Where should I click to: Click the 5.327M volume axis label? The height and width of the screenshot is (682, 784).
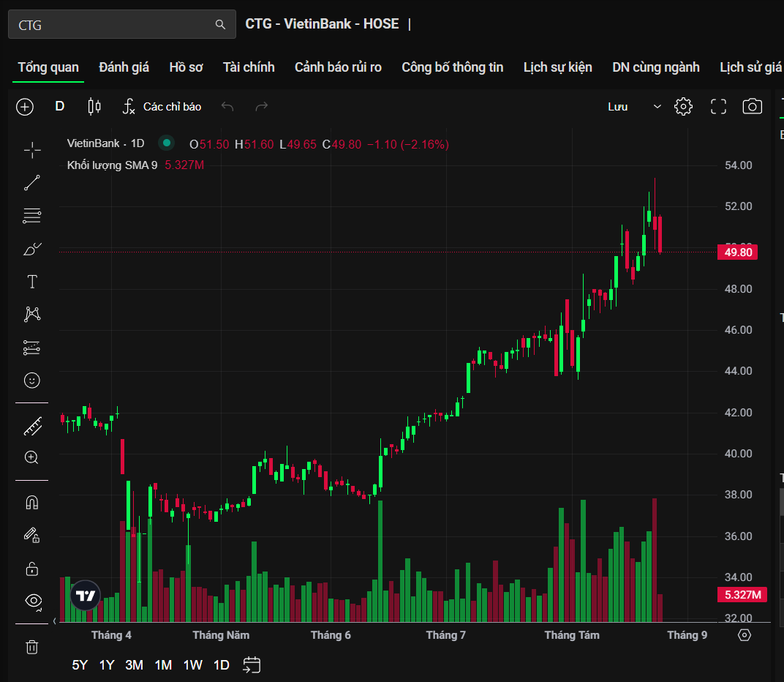point(742,595)
